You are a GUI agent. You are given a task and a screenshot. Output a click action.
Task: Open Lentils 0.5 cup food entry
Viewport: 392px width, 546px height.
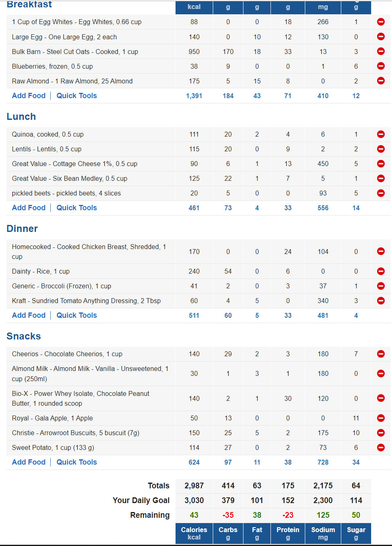(47, 149)
